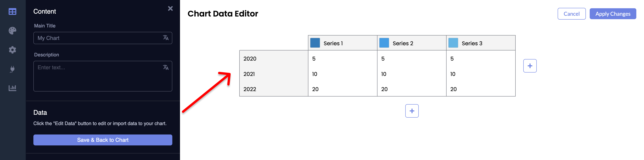
Task: Click Apply Changes button
Action: (x=613, y=14)
